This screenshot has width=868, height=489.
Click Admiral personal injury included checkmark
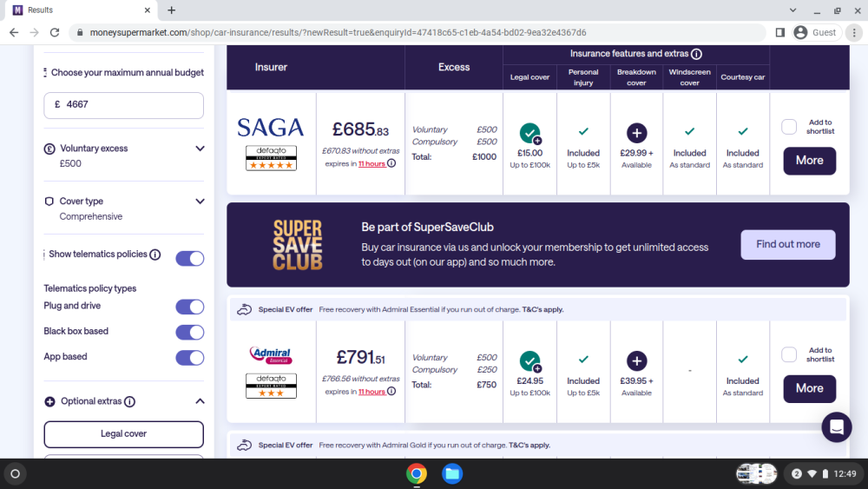(583, 360)
